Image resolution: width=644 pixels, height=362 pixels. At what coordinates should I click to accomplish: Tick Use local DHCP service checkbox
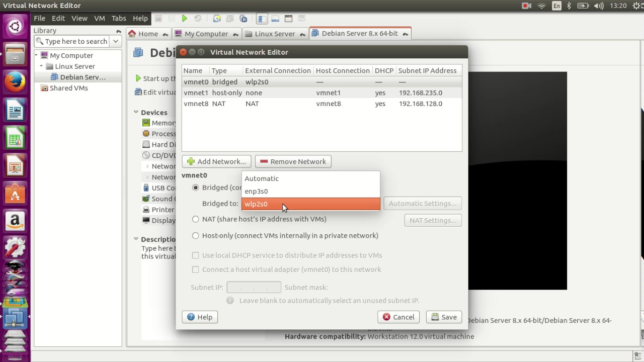[x=196, y=255]
